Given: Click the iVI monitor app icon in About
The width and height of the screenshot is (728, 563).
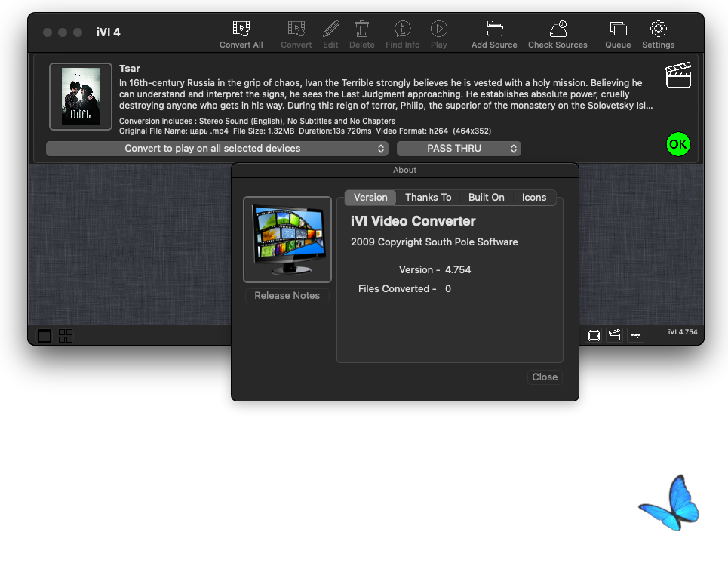Looking at the screenshot, I should tap(287, 239).
